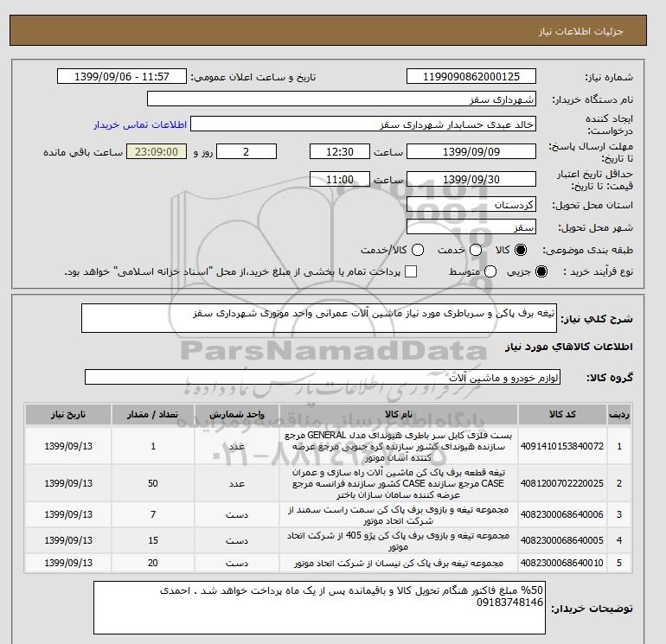
Task: Click quantity 7 in row 3
Action: [153, 514]
